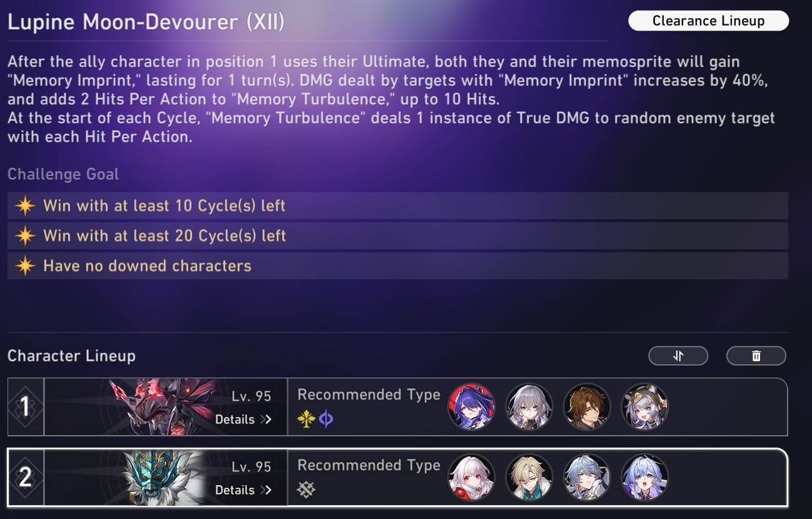
Task: Click the swap lineup order arrows icon
Action: (678, 356)
